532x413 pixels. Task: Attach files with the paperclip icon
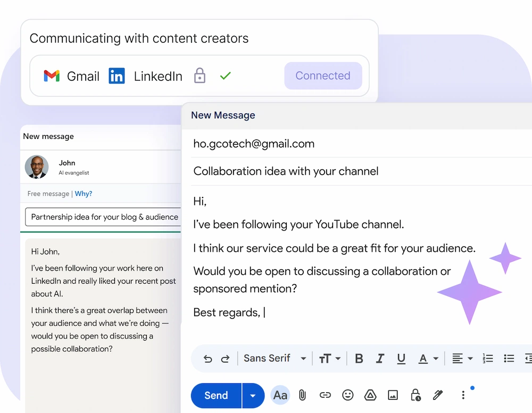[302, 395]
